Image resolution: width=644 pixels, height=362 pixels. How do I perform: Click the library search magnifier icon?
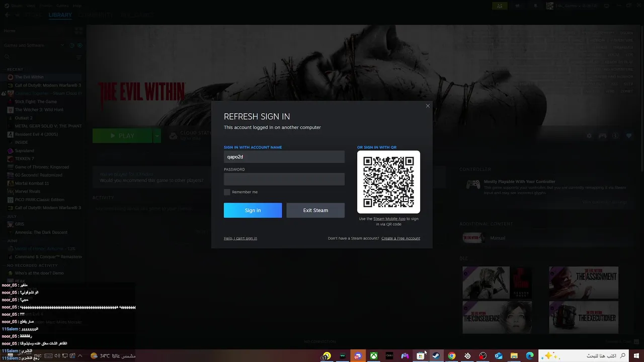[8, 58]
